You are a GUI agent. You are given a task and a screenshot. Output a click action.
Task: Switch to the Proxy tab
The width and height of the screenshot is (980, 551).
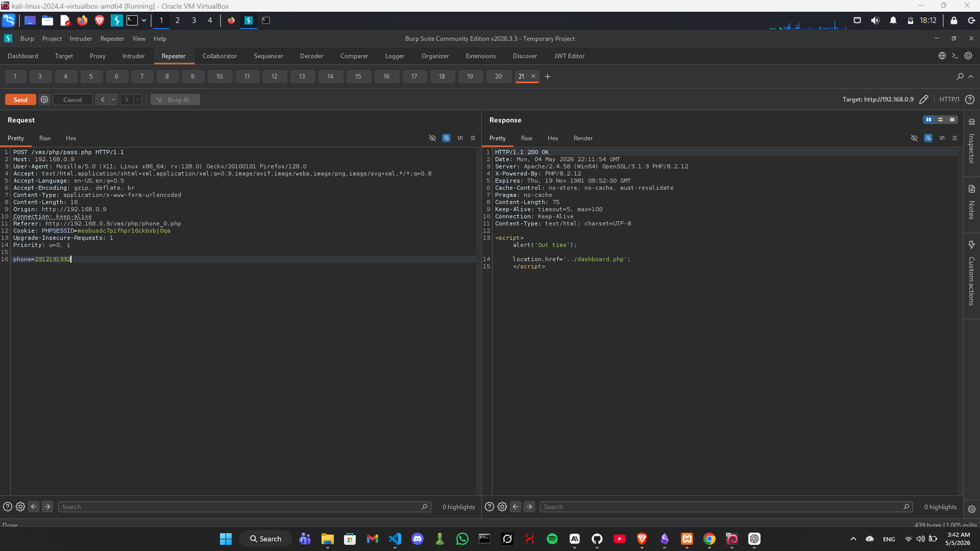(97, 56)
